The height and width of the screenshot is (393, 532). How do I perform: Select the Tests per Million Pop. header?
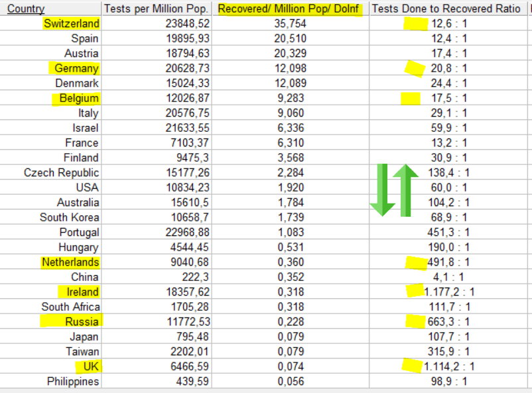tap(156, 9)
